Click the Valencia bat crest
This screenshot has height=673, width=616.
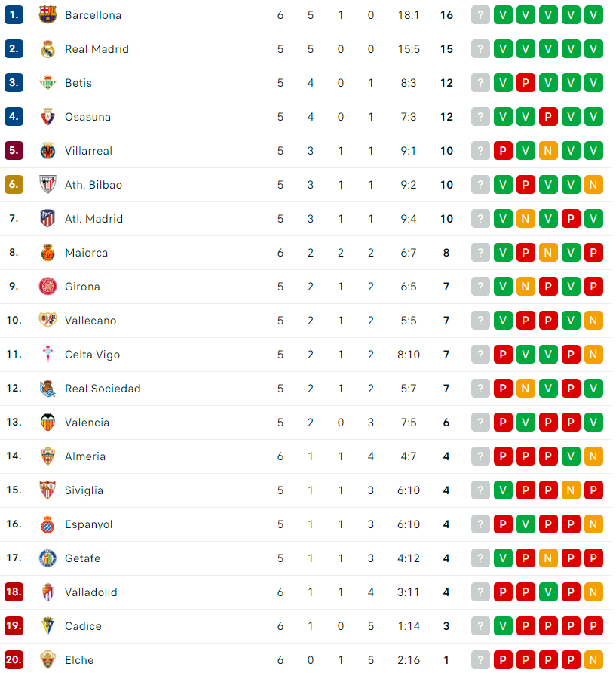coord(48,423)
